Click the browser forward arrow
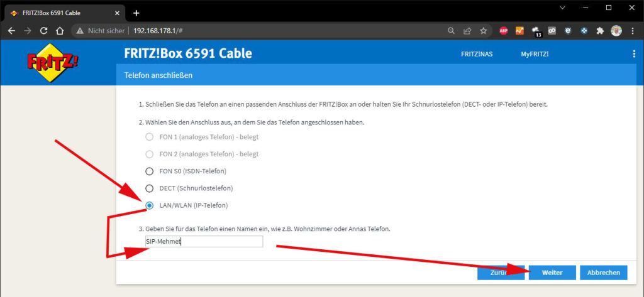The width and height of the screenshot is (644, 297). 28,31
